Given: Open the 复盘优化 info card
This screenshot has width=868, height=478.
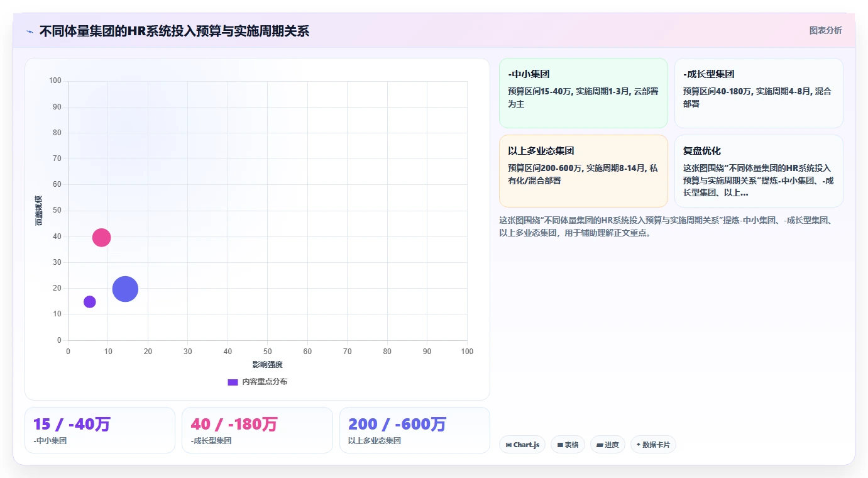Looking at the screenshot, I should click(759, 170).
